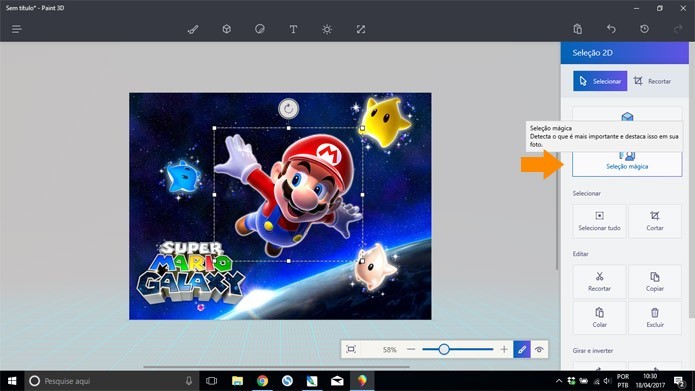Click the right panel vertical scrollbar

[x=692, y=180]
